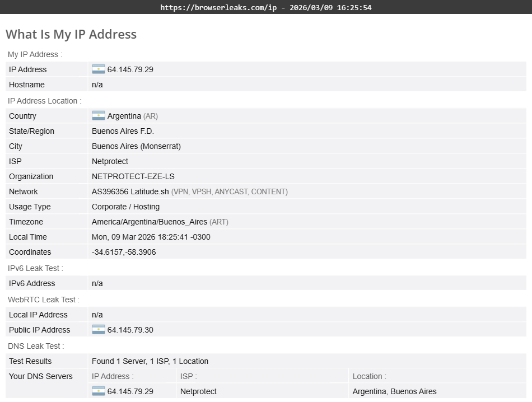Viewport: 532px width, 402px height.
Task: Select the timezone America/Argentina/Buenos_Aires
Action: 148,222
